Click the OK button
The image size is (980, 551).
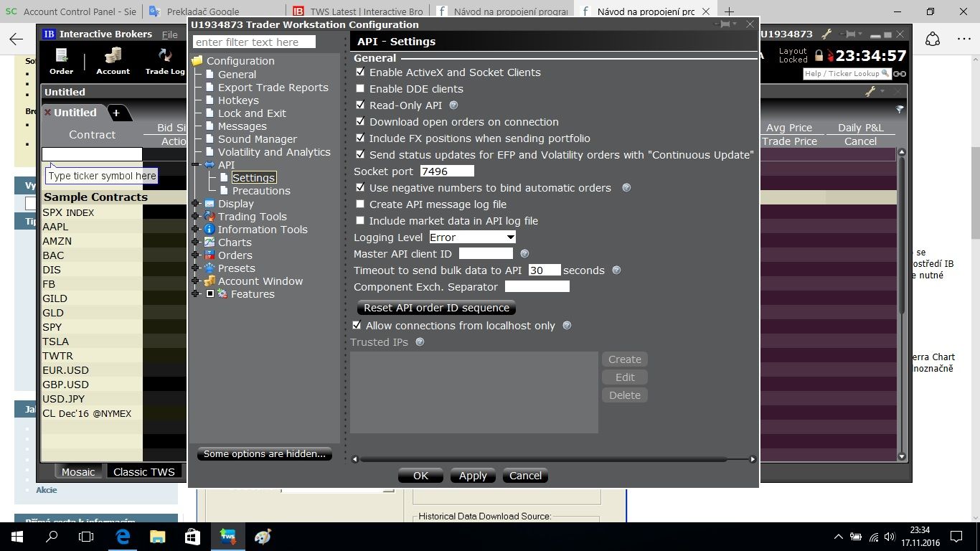click(x=420, y=476)
